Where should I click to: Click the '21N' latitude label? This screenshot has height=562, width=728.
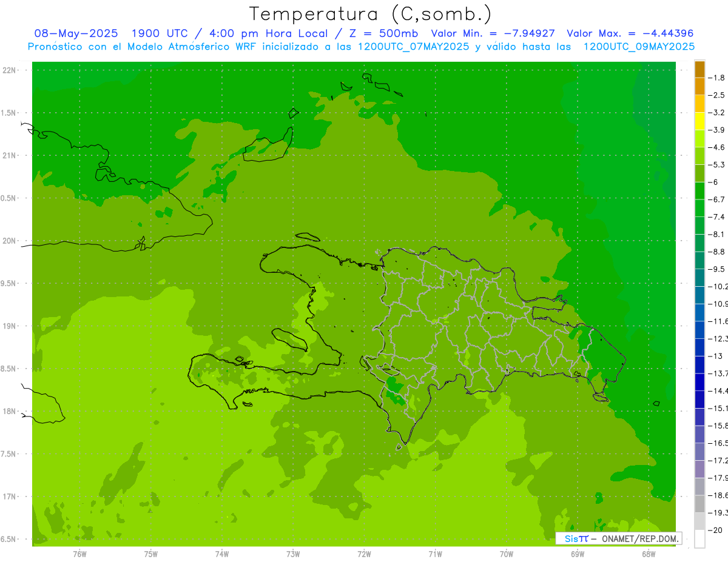point(9,155)
